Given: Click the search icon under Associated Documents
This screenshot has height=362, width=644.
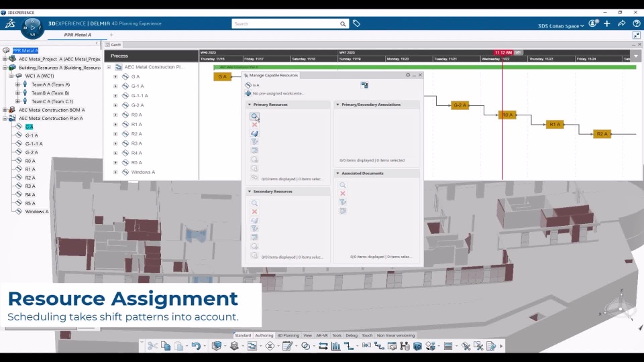Looking at the screenshot, I should point(343,185).
